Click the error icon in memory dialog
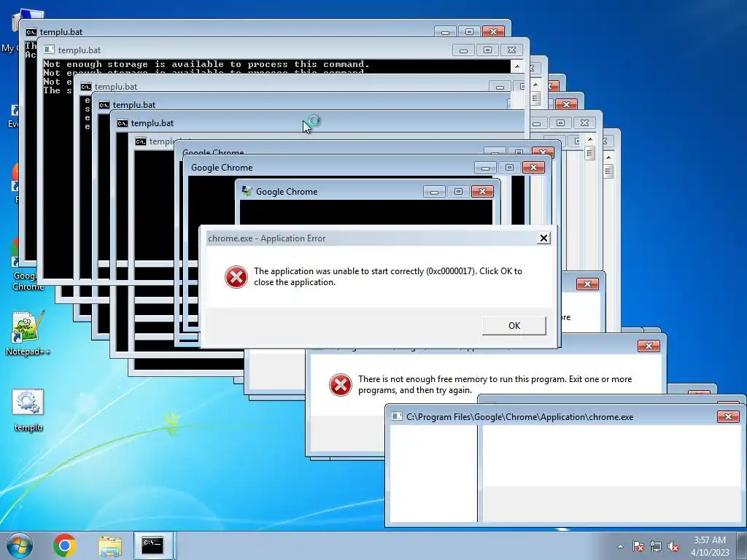The image size is (747, 560). tap(341, 385)
